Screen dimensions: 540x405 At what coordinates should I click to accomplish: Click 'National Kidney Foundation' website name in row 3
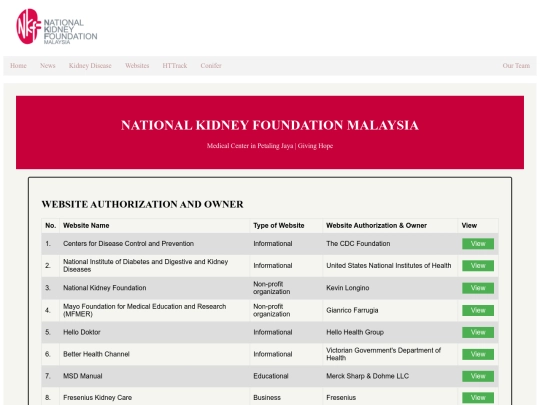coord(105,288)
